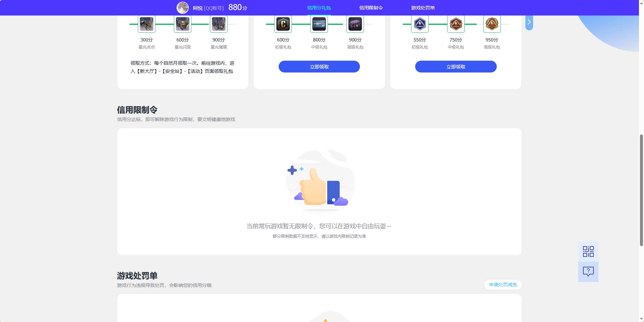644x322 pixels.
Task: Click the 信用限制令 section heading
Action: pyautogui.click(x=137, y=110)
